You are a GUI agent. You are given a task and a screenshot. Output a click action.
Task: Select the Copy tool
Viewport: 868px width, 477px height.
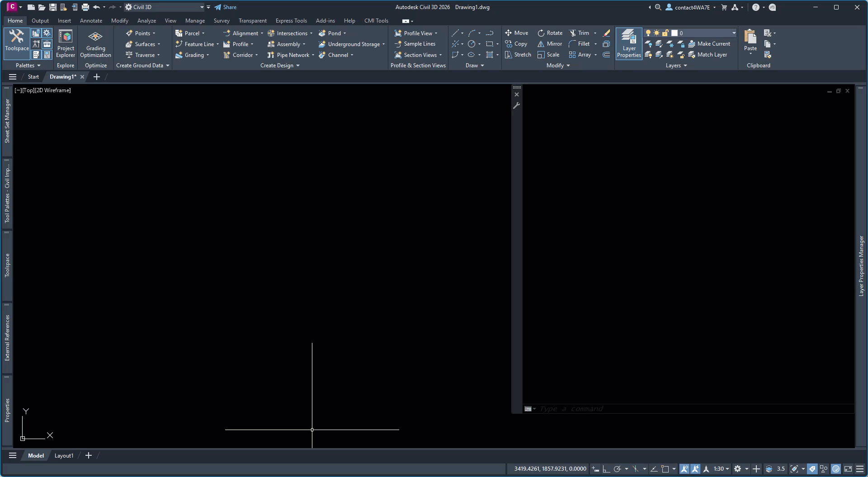[516, 44]
